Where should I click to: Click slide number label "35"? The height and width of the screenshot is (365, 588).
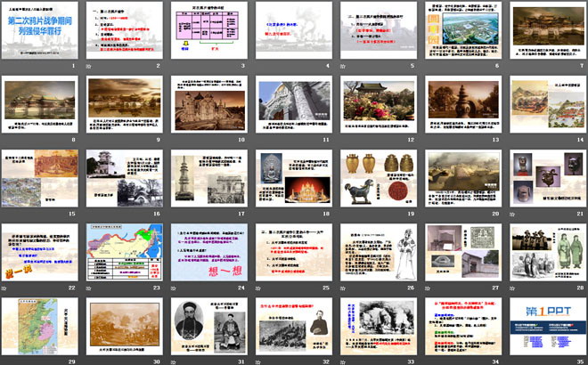(581, 362)
